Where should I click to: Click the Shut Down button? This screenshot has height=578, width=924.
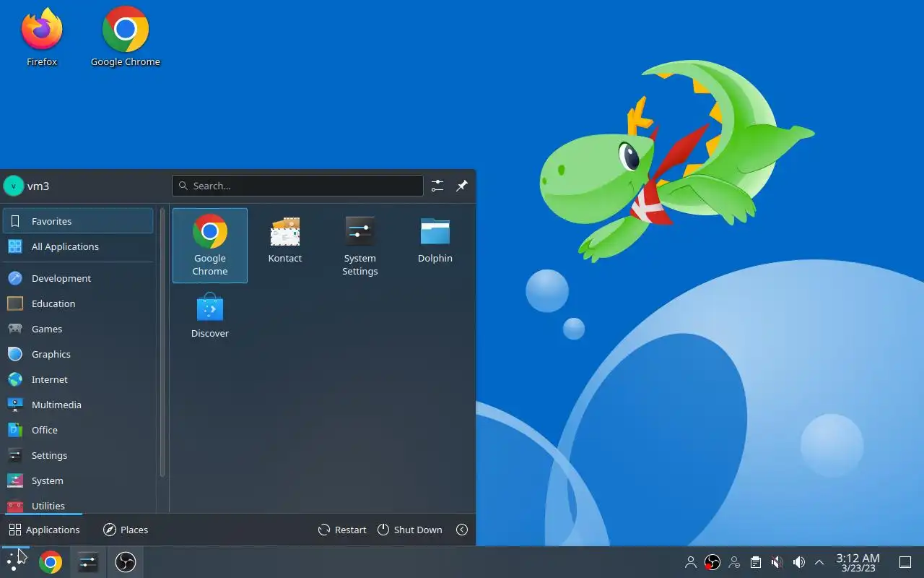pyautogui.click(x=409, y=530)
